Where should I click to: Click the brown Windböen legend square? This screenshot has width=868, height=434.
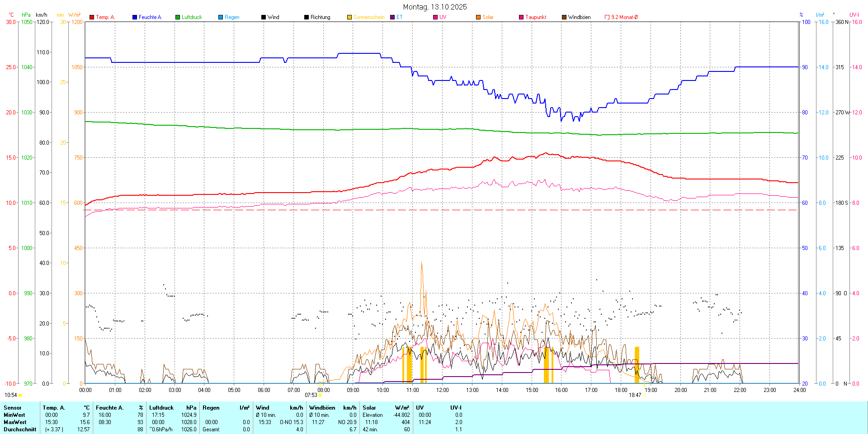click(x=564, y=17)
